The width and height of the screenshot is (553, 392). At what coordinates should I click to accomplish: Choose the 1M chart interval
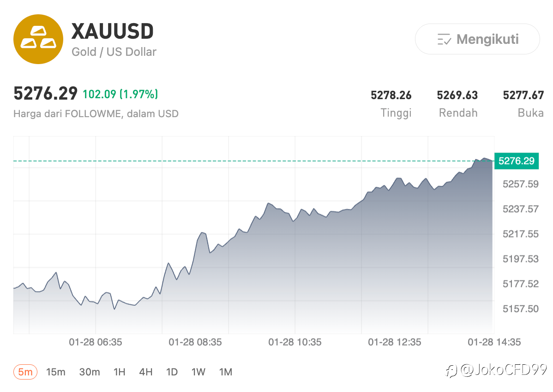pyautogui.click(x=225, y=372)
